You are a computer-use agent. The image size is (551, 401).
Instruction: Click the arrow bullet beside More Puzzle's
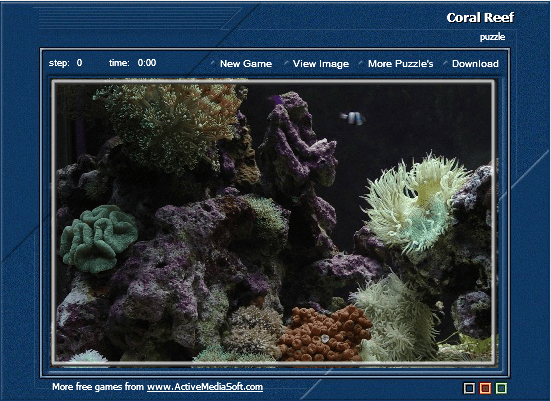coord(361,63)
